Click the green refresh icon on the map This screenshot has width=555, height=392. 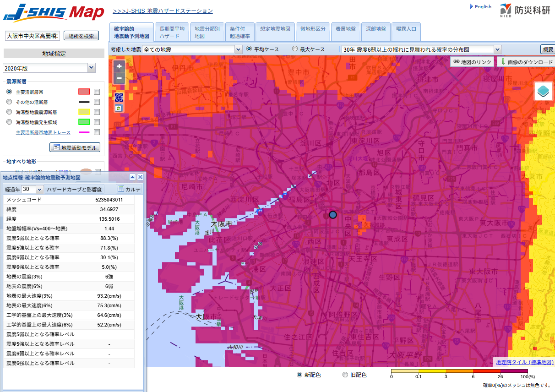(x=119, y=108)
